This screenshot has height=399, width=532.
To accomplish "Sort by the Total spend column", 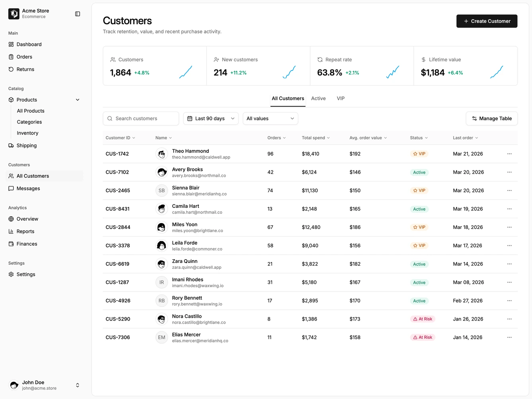I will [x=316, y=138].
